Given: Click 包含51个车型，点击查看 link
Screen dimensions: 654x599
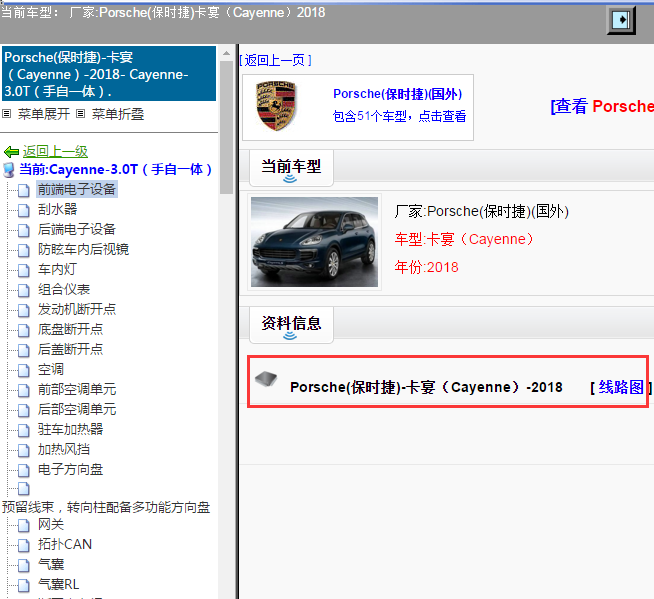Looking at the screenshot, I should [x=399, y=116].
